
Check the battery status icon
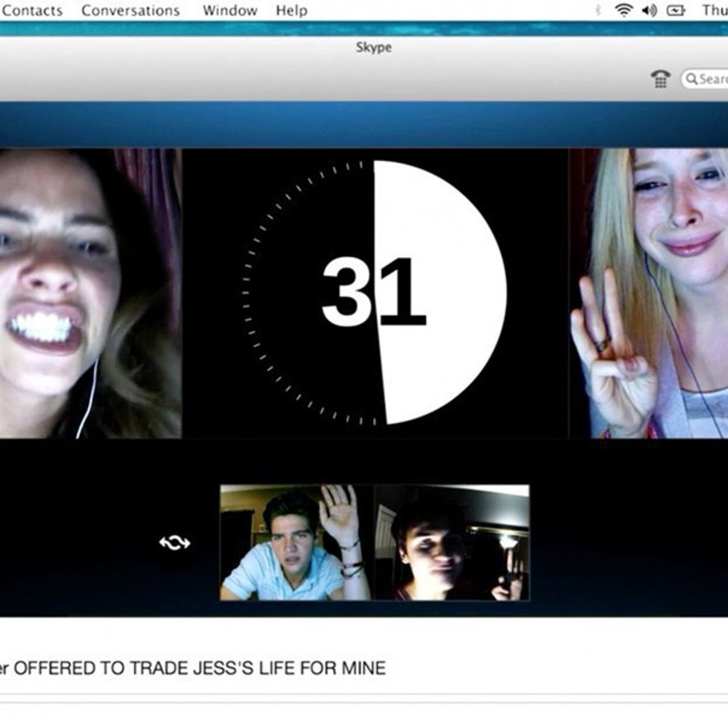click(x=676, y=10)
